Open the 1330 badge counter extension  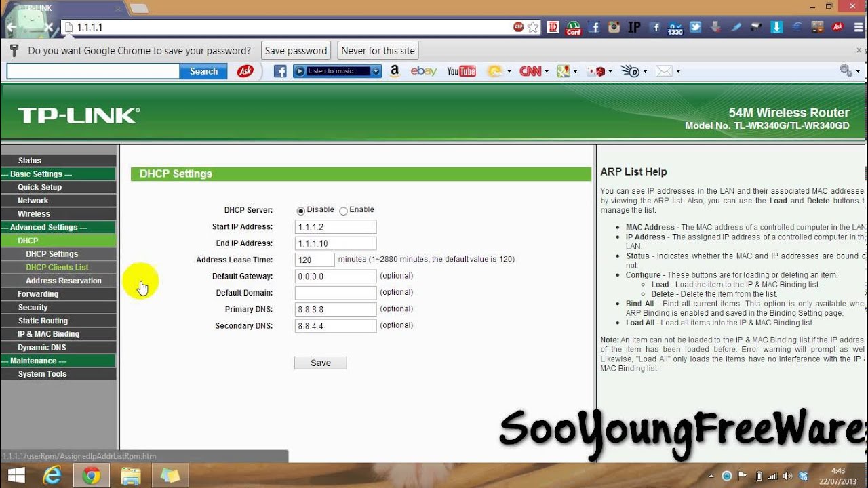point(675,27)
